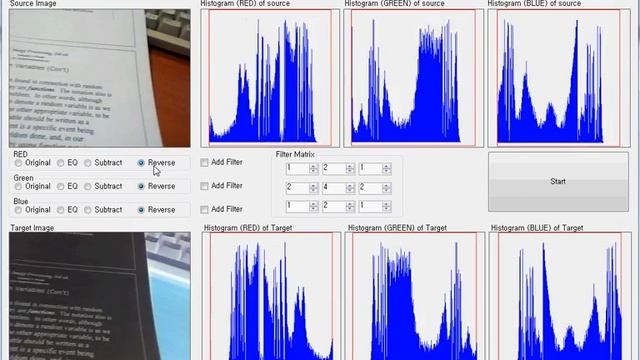The width and height of the screenshot is (640, 360).
Task: Click the "Source Image" label
Action: coord(33,4)
